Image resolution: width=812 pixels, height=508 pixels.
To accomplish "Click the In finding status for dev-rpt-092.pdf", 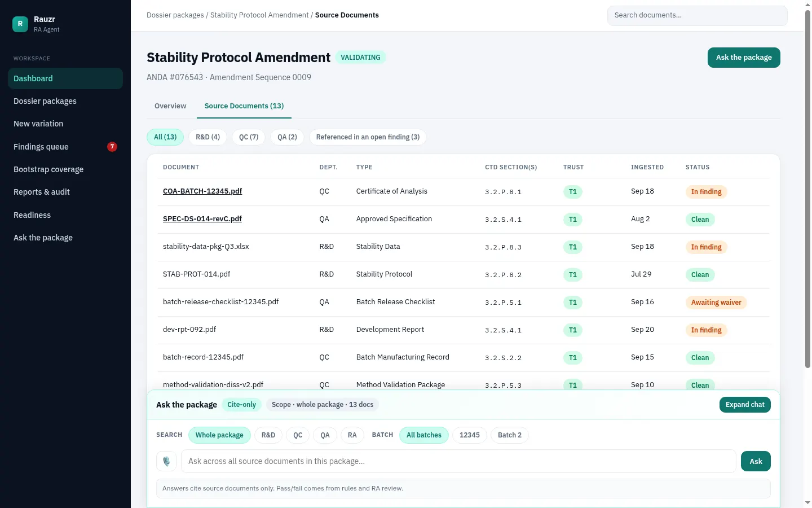I will tap(706, 330).
